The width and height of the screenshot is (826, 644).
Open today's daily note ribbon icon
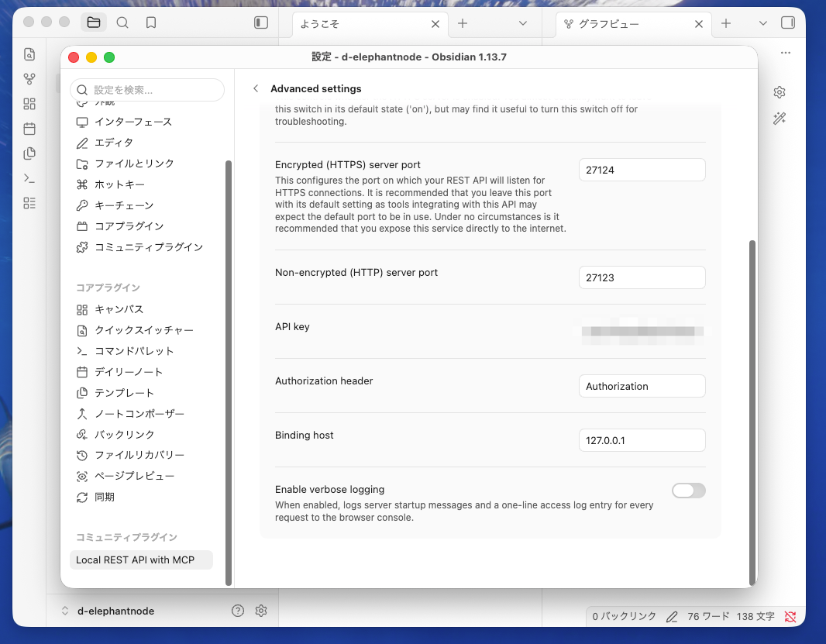[29, 129]
